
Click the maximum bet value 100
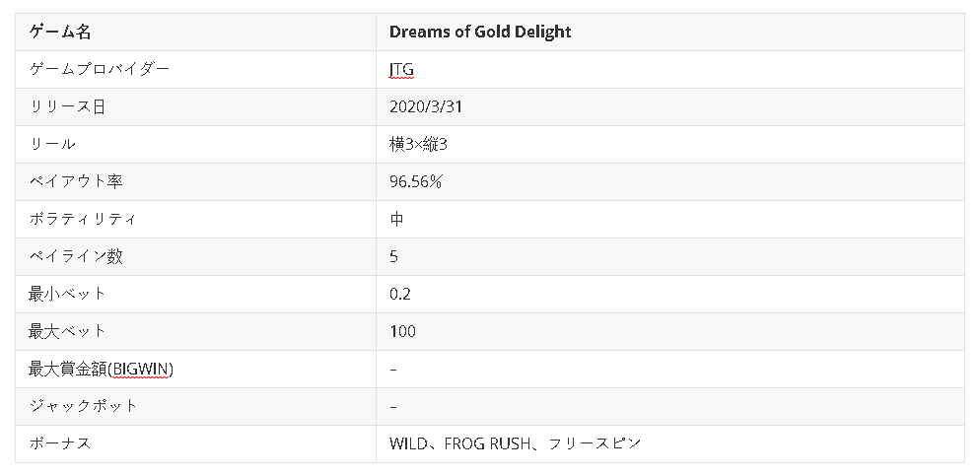tap(402, 331)
